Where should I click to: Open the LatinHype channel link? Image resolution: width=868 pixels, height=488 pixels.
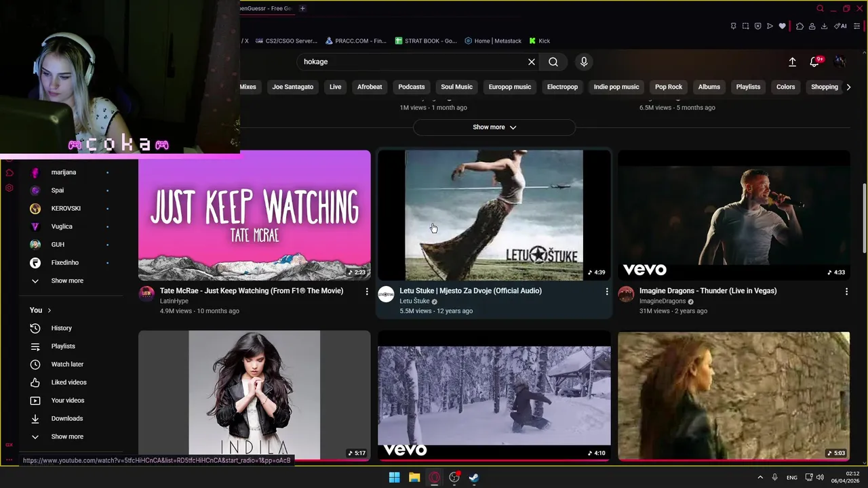[174, 301]
